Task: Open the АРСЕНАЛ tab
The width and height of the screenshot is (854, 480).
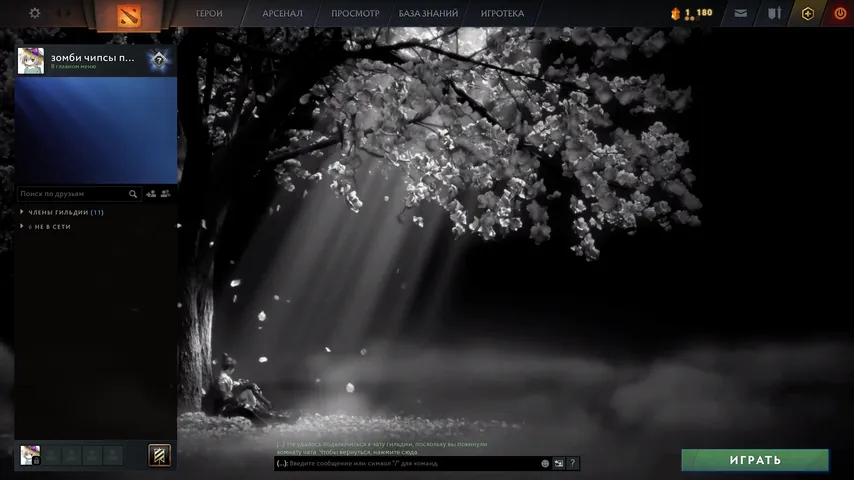Action: pos(282,14)
